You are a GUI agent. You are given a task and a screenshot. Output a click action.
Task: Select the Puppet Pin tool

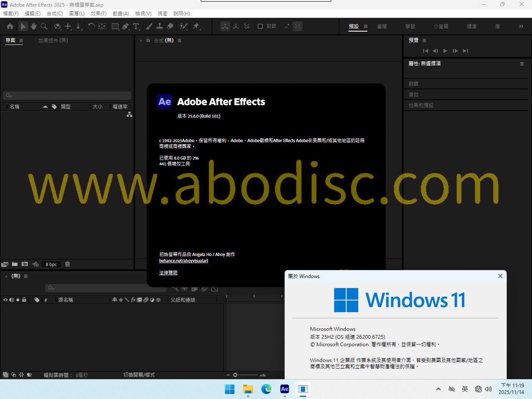[196, 27]
